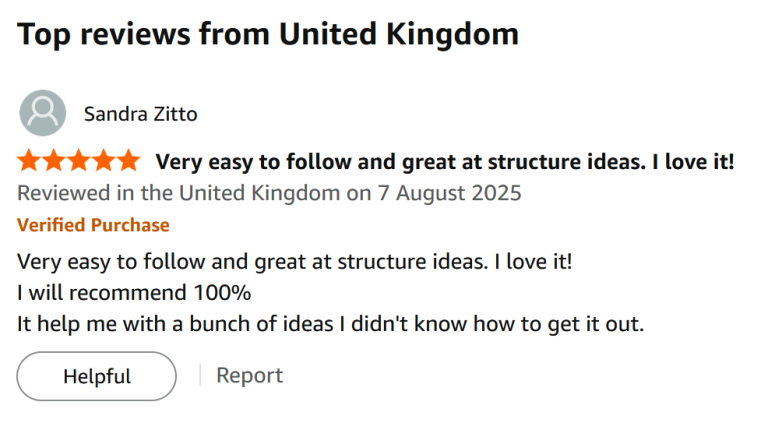Click 'I love it!' in review title
The height and width of the screenshot is (430, 768).
click(x=693, y=162)
